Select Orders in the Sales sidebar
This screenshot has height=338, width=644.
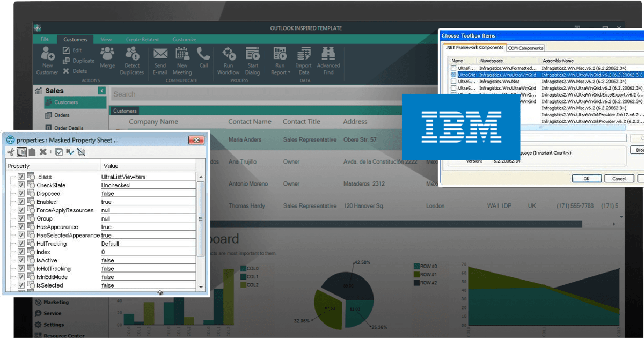[62, 115]
